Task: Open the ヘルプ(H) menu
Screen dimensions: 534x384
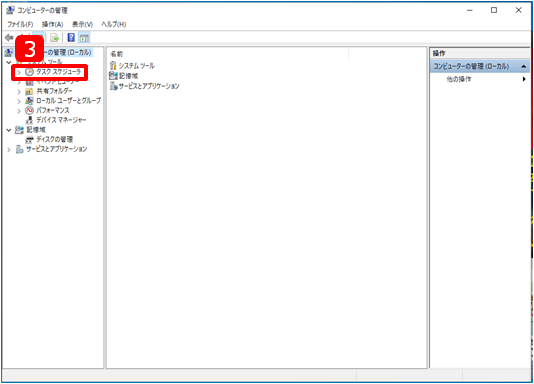Action: tap(114, 25)
